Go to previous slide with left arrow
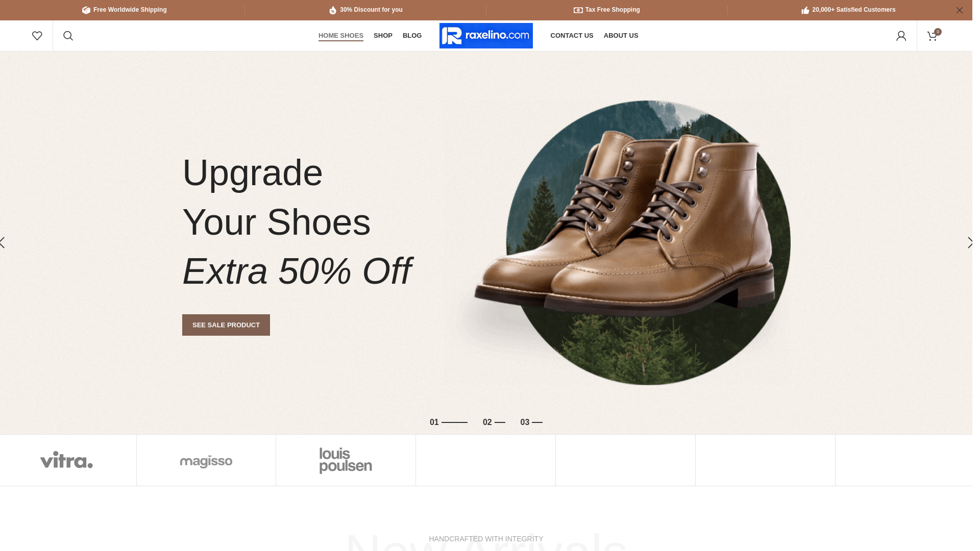The height and width of the screenshot is (551, 980). [x=3, y=243]
